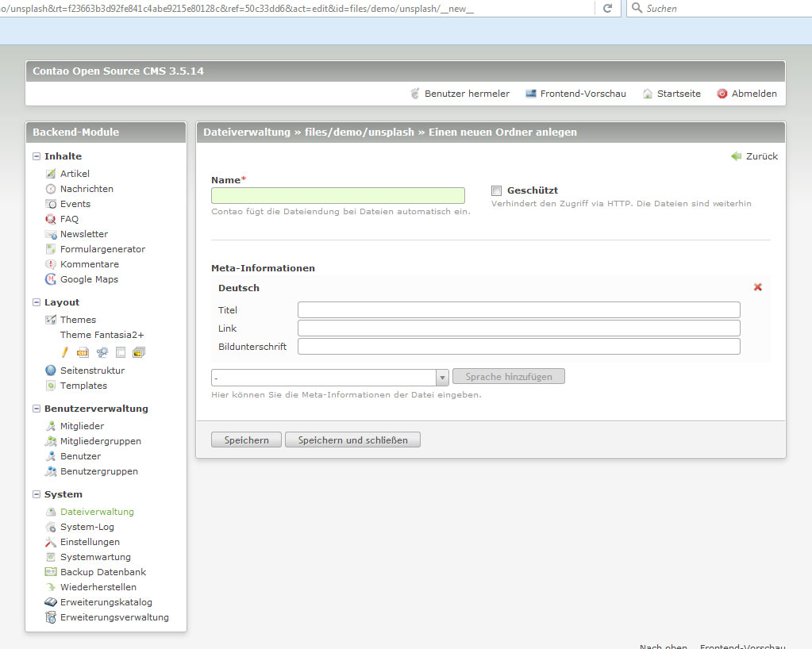The height and width of the screenshot is (649, 812).
Task: Click the image sizes icon under Theme Fantasia2+
Action: tap(139, 351)
